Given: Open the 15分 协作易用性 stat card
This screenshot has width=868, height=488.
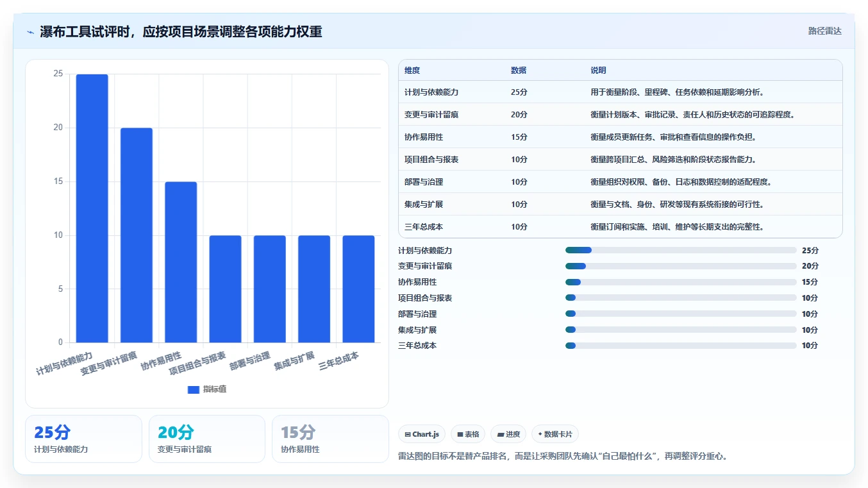Looking at the screenshot, I should pyautogui.click(x=330, y=439).
